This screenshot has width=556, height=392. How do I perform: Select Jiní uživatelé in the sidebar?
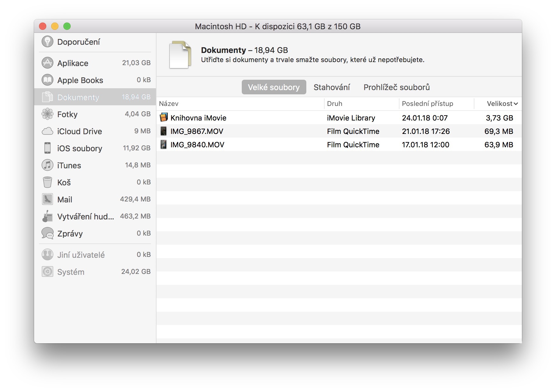click(x=95, y=255)
